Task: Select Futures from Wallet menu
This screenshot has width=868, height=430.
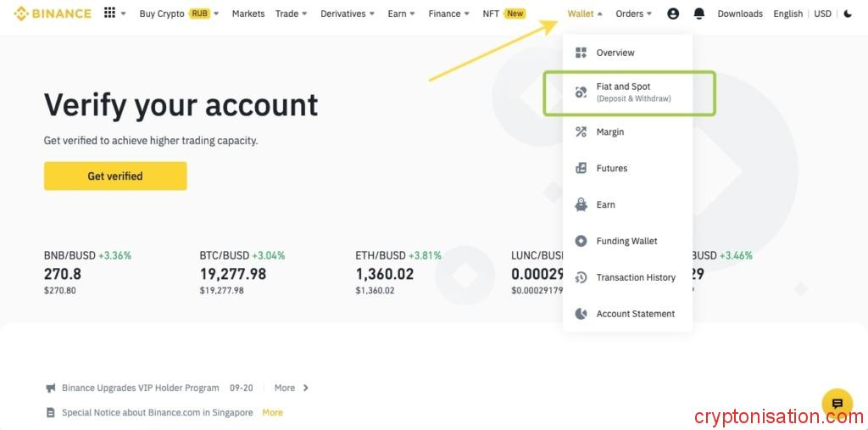Action: coord(611,169)
